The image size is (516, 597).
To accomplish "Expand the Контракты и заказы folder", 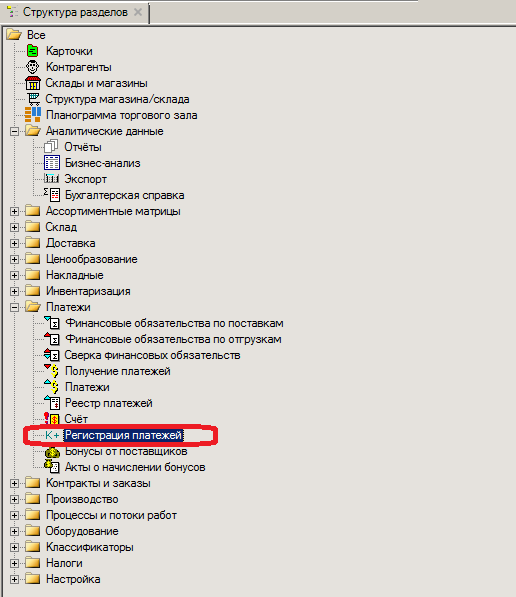I will 14,483.
